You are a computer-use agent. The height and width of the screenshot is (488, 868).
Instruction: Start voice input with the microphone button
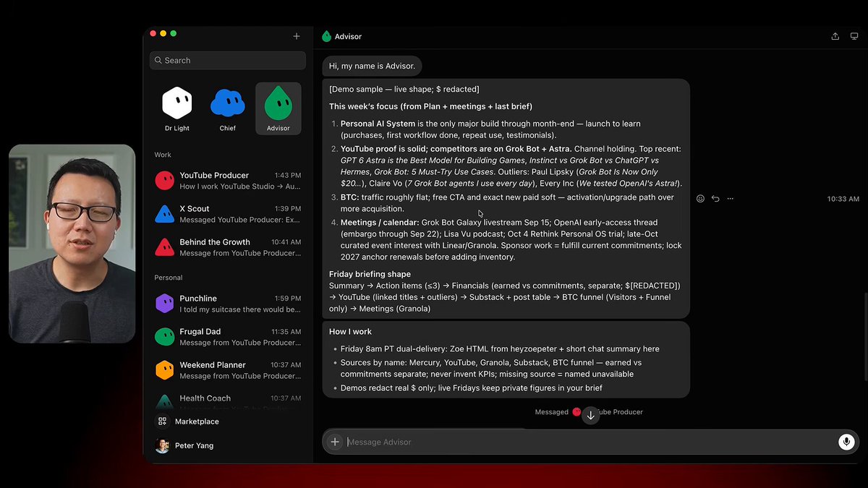846,442
